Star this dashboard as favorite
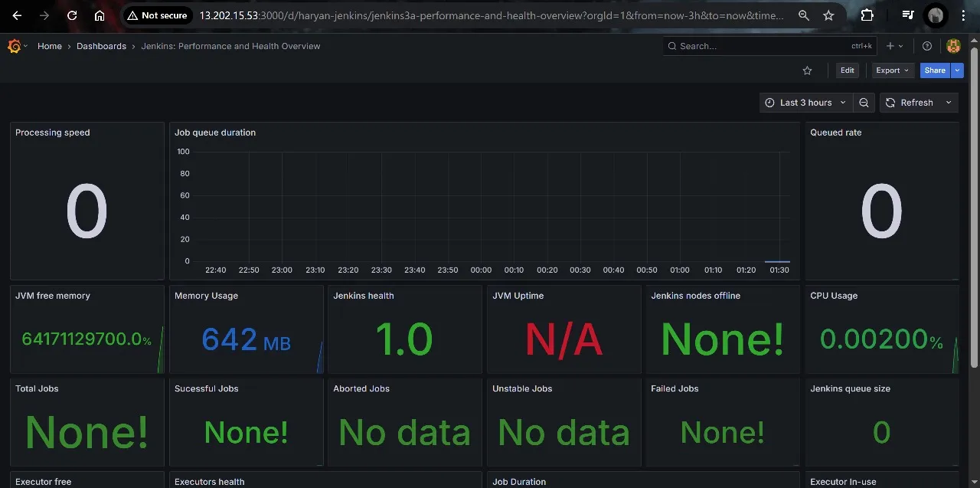 coord(807,70)
